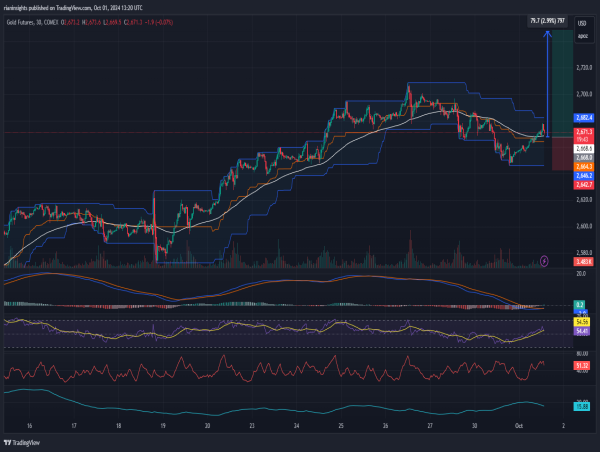Click the purple 54.41 indicator label
Image resolution: width=600 pixels, height=452 pixels.
click(x=582, y=331)
